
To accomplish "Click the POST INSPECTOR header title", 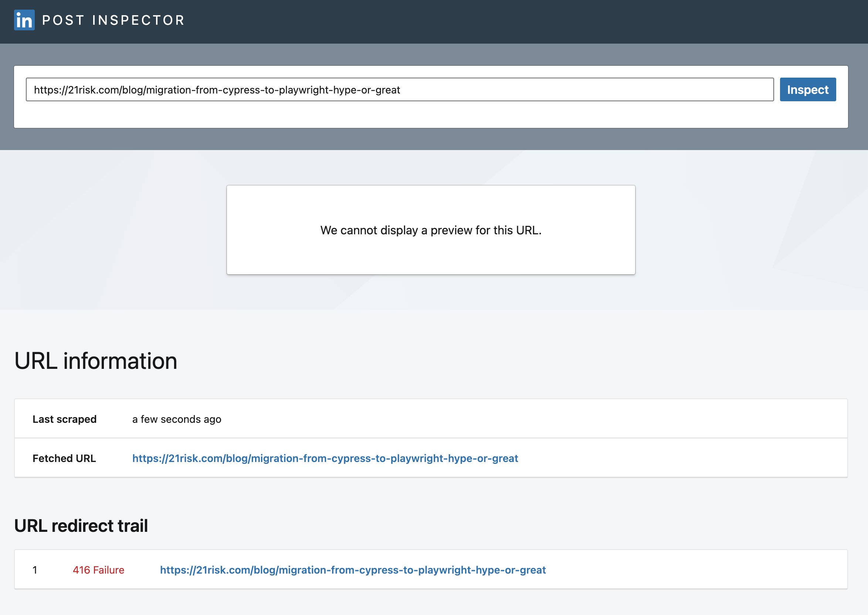I will click(x=113, y=20).
